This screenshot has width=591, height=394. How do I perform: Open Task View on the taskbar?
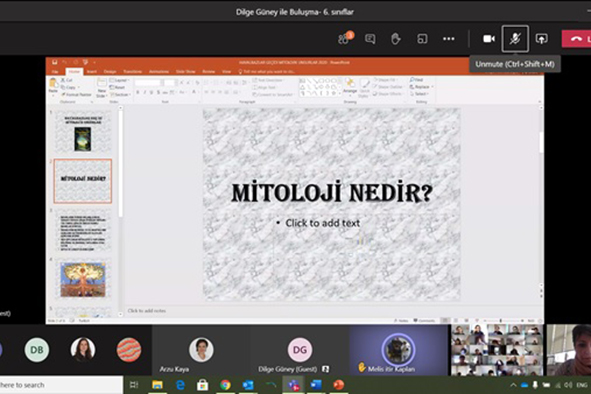[134, 385]
